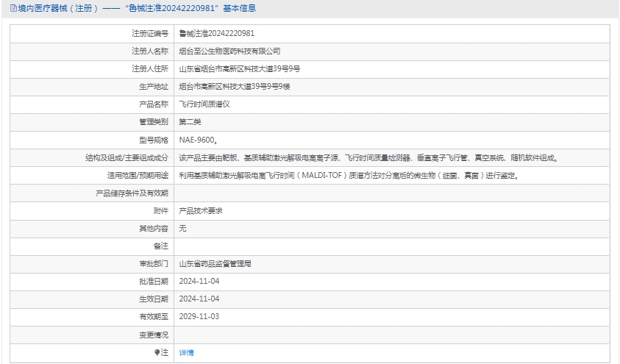The image size is (620, 364).
Task: Click the 生效日期 row label
Action: [x=154, y=299]
